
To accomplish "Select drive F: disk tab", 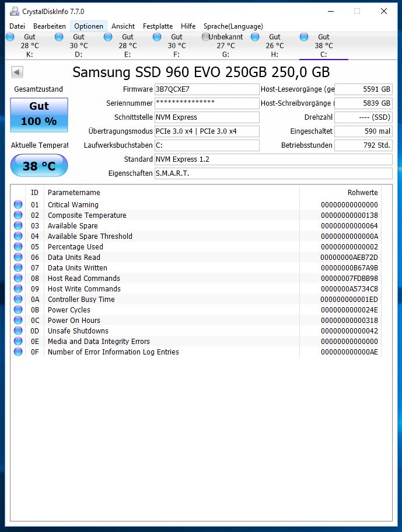I will 177,46.
